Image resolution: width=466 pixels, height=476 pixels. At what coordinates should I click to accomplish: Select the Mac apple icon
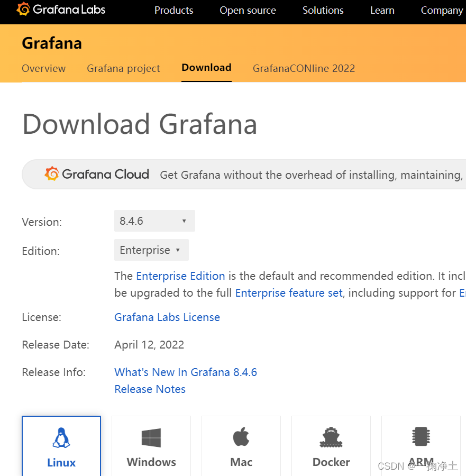(x=241, y=436)
